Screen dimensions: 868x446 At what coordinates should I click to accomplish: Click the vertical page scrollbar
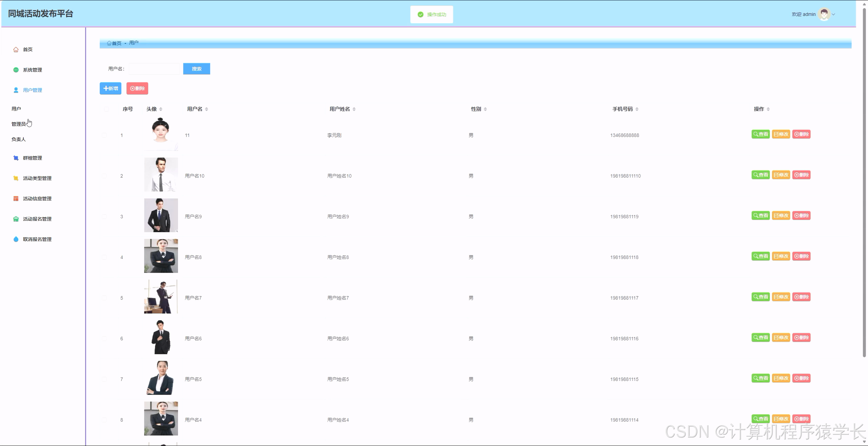click(864, 183)
